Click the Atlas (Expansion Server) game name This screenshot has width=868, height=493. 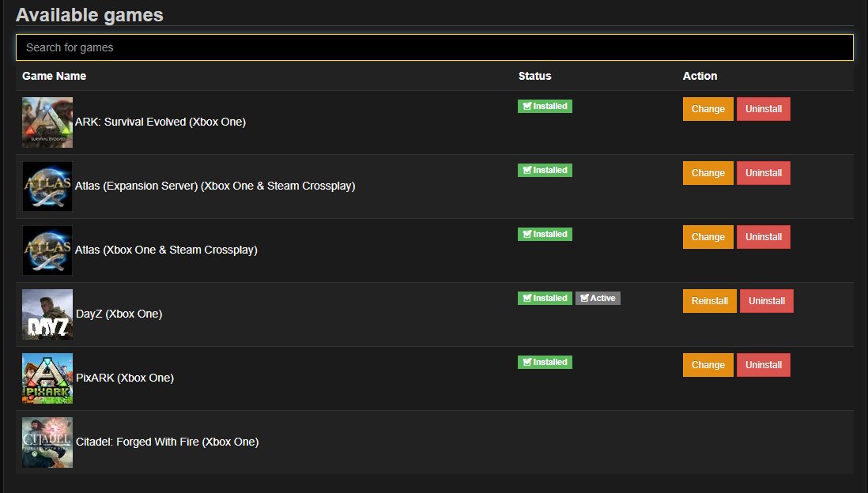tap(215, 186)
